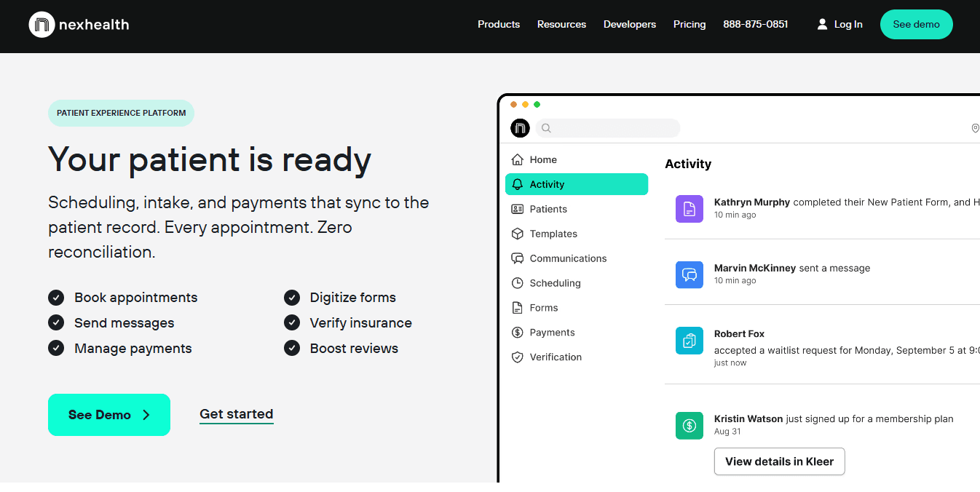Click the NexHealth logo icon in header

pos(42,25)
